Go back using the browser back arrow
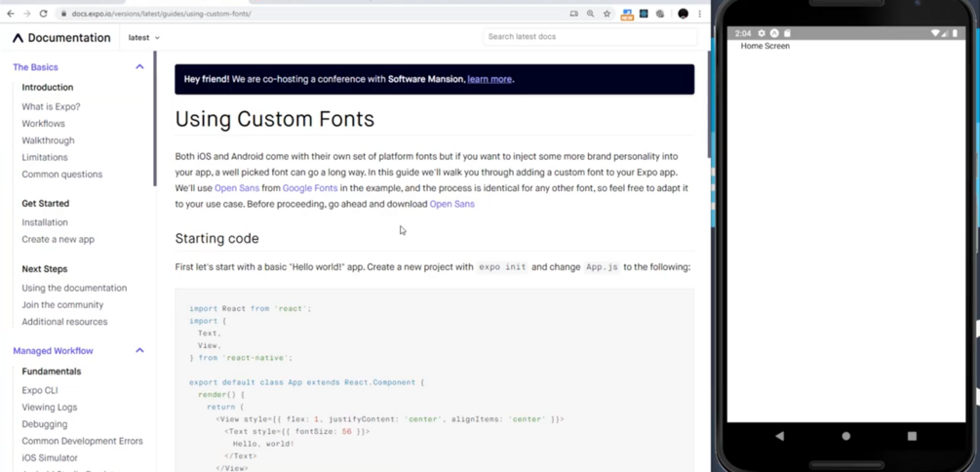Viewport: 980px width, 472px height. click(11, 13)
